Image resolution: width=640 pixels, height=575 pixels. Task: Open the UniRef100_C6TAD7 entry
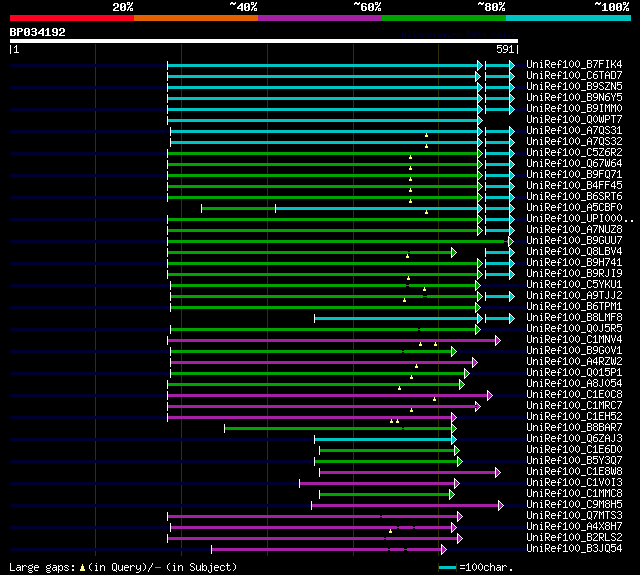pos(574,75)
